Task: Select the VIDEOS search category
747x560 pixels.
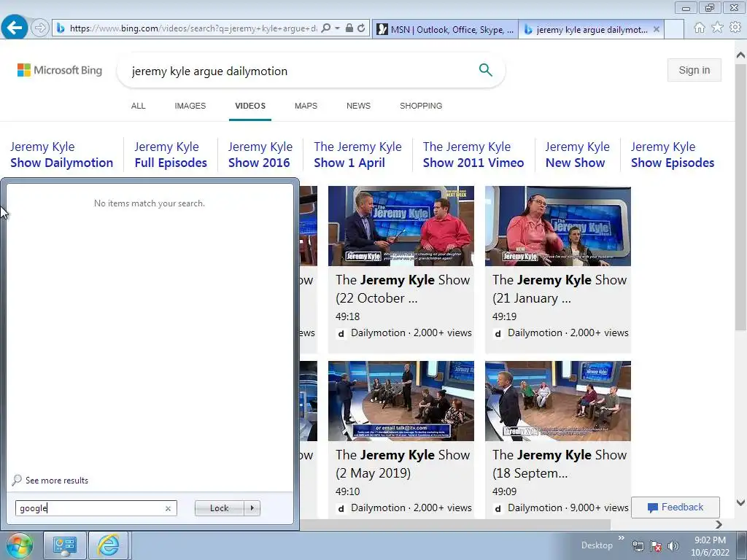Action: pos(250,106)
